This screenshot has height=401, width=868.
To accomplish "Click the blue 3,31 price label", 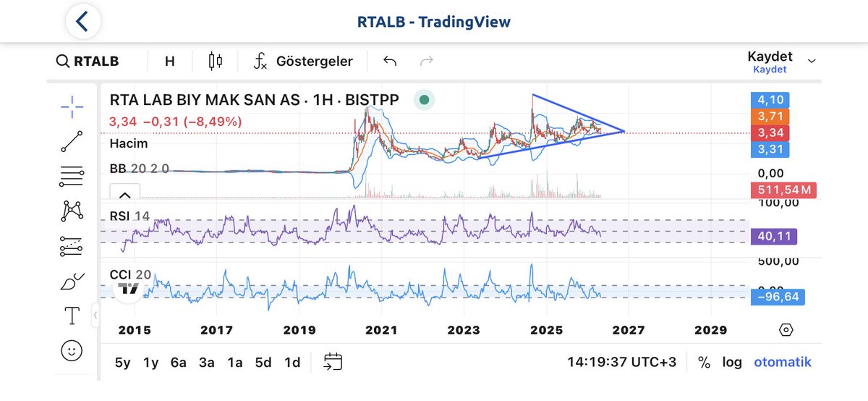I will tap(770, 150).
